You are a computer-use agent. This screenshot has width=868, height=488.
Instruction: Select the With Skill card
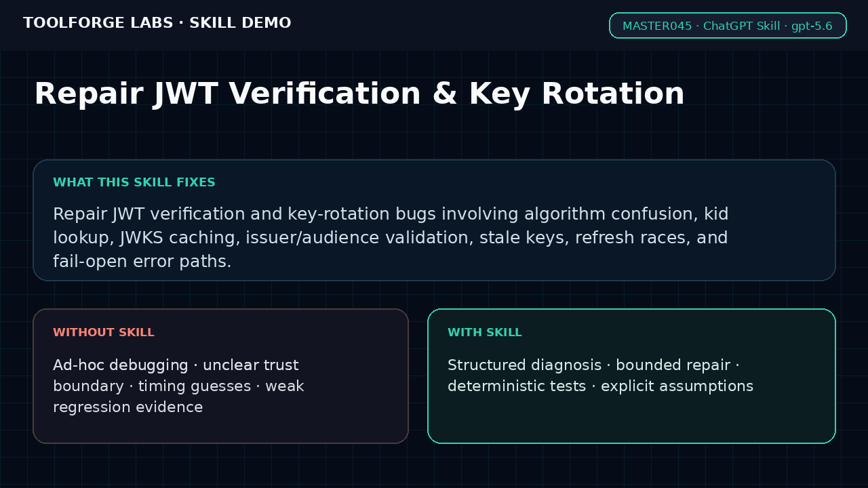pyautogui.click(x=631, y=376)
